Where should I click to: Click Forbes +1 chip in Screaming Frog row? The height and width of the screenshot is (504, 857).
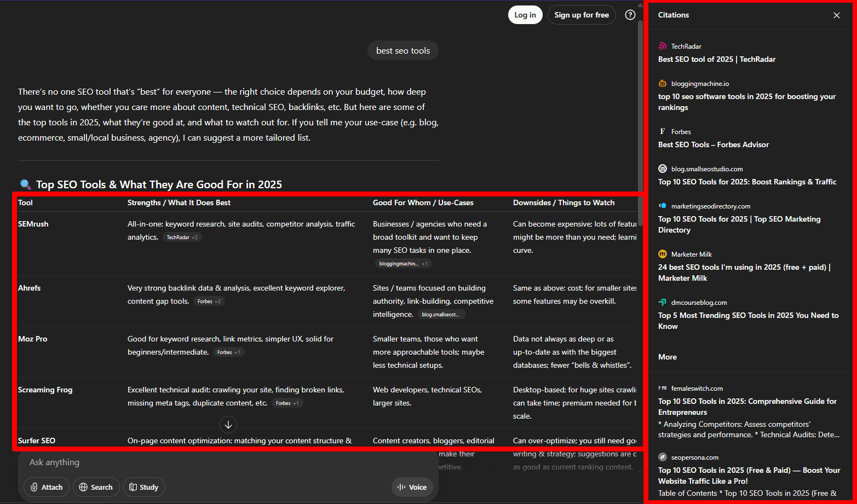coord(287,403)
